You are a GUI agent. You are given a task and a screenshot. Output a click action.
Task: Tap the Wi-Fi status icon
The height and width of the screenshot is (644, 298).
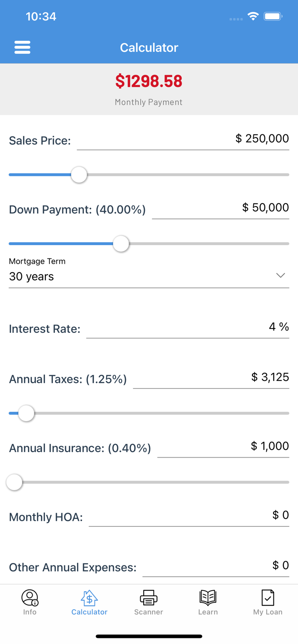(253, 16)
